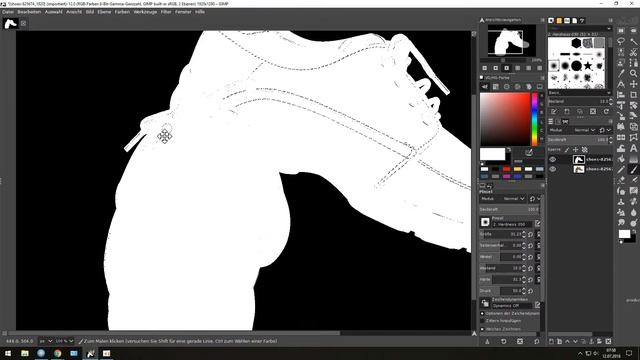Hide the bottom shoes layer

click(552, 169)
